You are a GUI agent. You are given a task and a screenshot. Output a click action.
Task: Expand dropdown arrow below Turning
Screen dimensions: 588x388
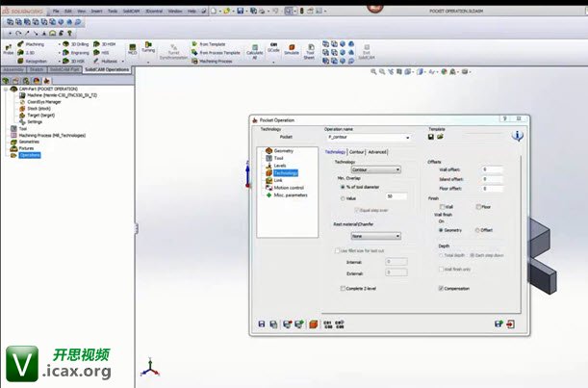click(148, 63)
